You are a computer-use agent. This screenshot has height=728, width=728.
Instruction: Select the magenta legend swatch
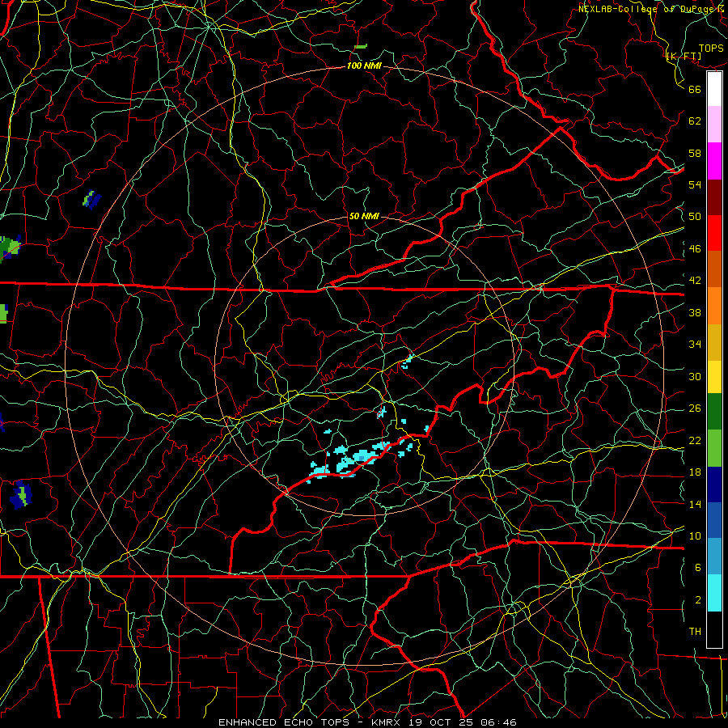click(714, 161)
